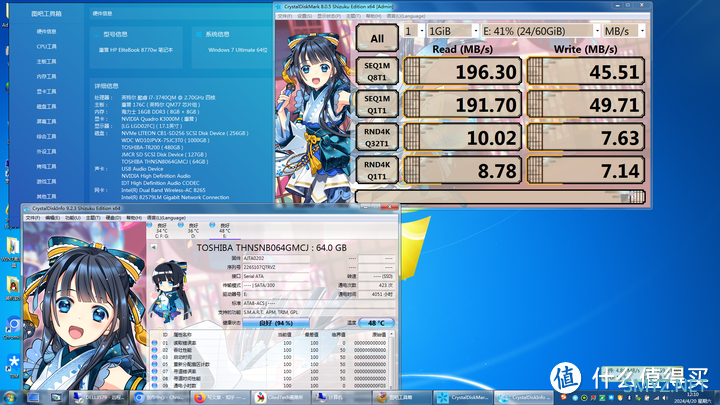
Task: Open CrystalDiskInfo 功能(U) menu
Action: point(73,218)
